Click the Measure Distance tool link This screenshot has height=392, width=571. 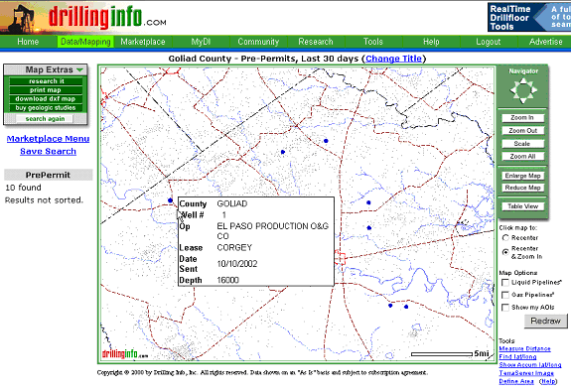click(524, 348)
